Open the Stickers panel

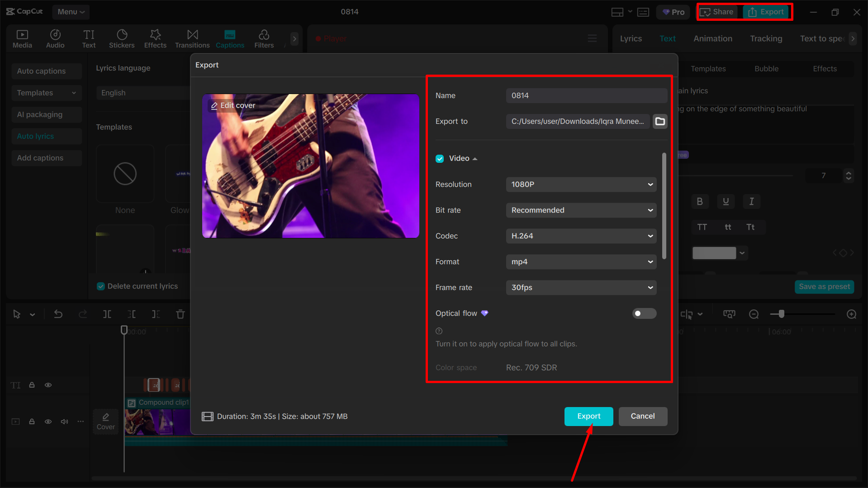click(x=122, y=38)
